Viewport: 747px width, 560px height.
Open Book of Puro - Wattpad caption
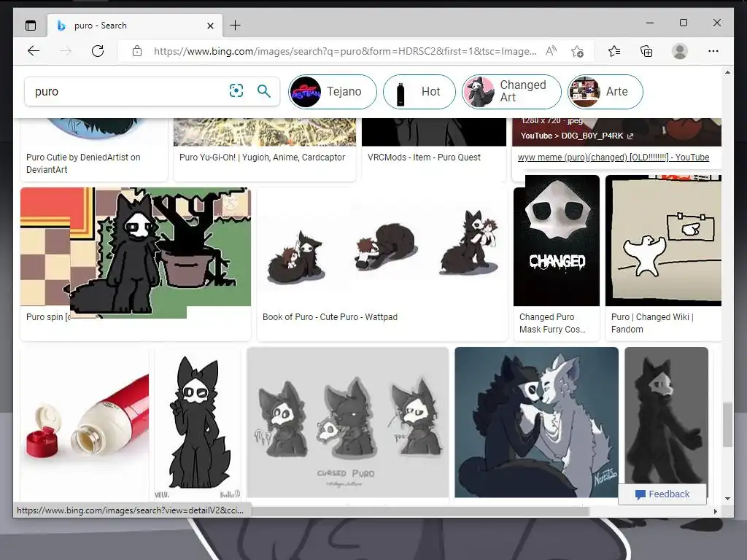pos(330,316)
